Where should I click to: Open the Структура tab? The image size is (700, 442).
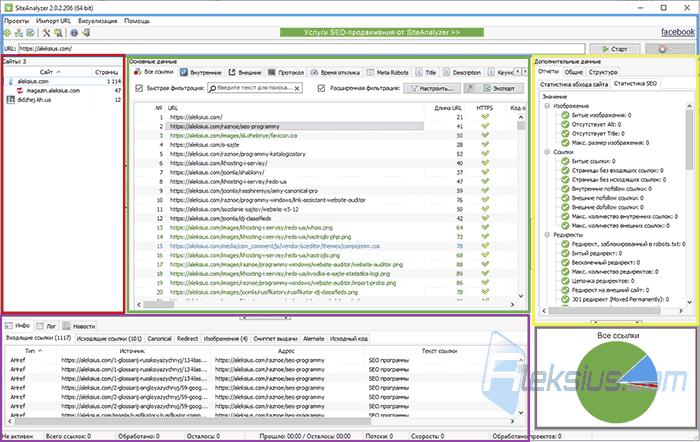[603, 72]
